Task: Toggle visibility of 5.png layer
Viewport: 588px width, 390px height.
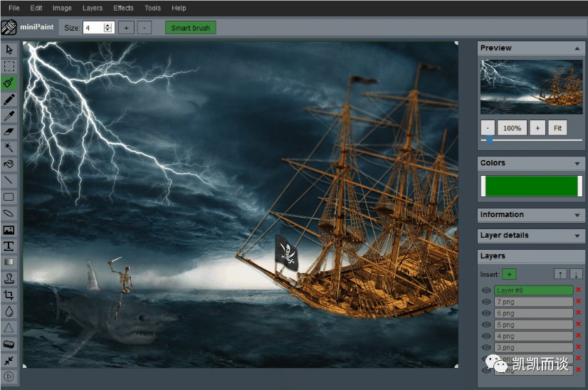Action: (x=486, y=325)
